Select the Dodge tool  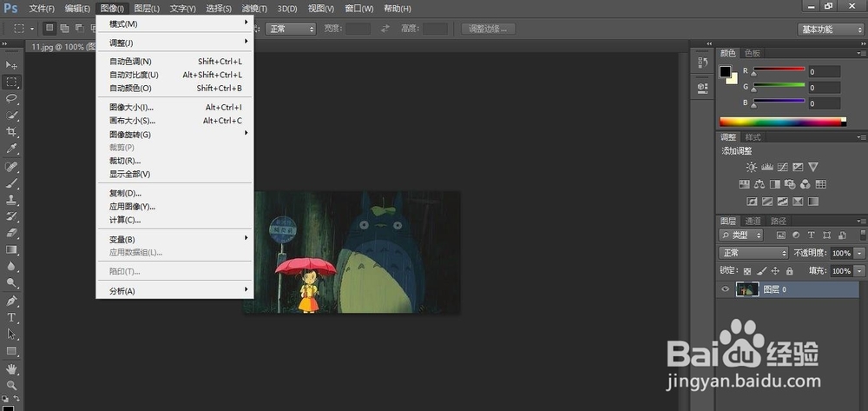point(11,282)
